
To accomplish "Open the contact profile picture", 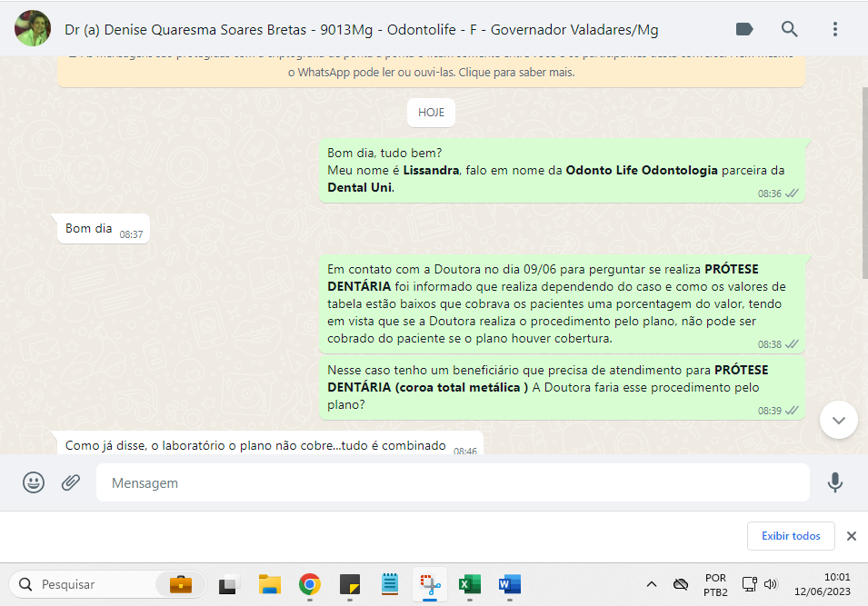I will pos(33,29).
